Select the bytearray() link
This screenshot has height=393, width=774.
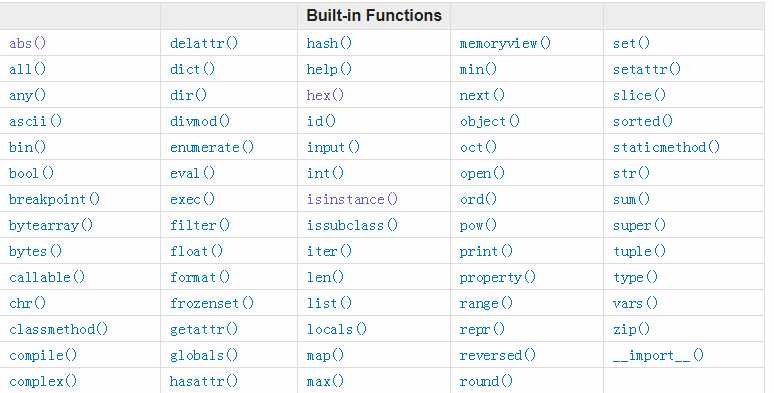[51, 226]
